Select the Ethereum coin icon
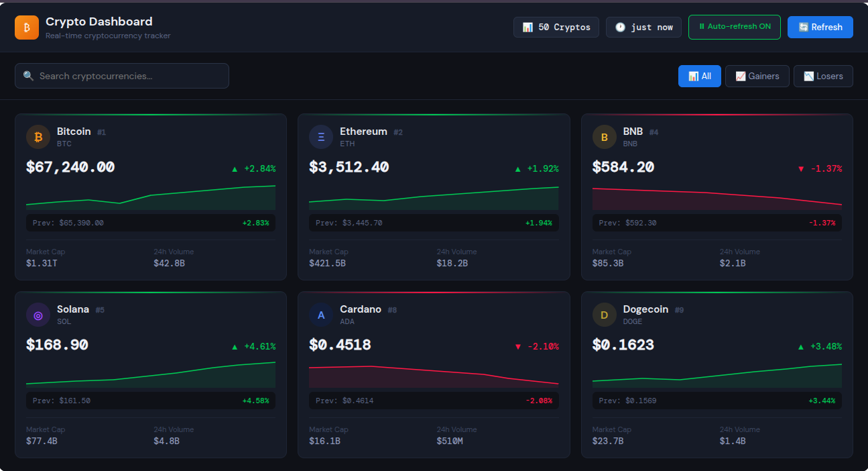868x471 pixels. click(x=320, y=137)
